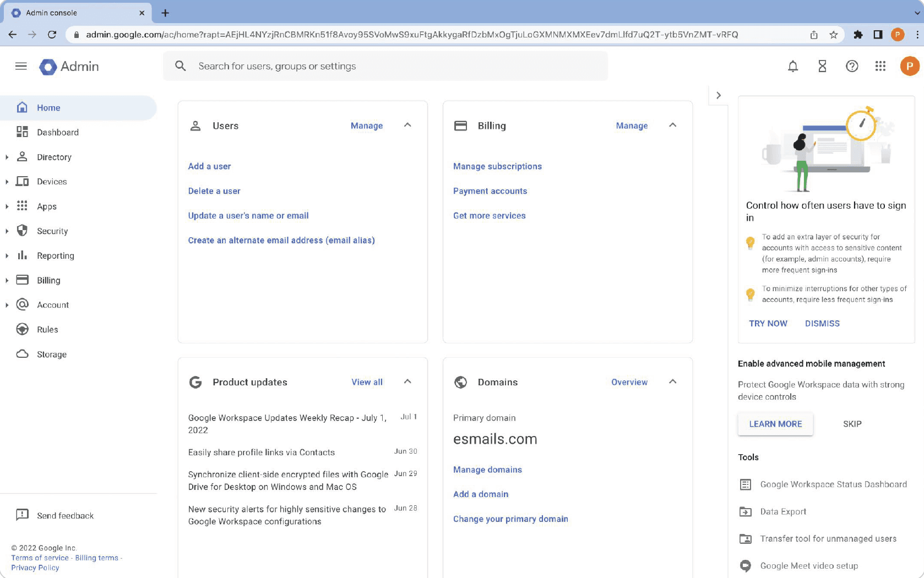Expand the sidebar Billing menu arrow

(x=7, y=280)
